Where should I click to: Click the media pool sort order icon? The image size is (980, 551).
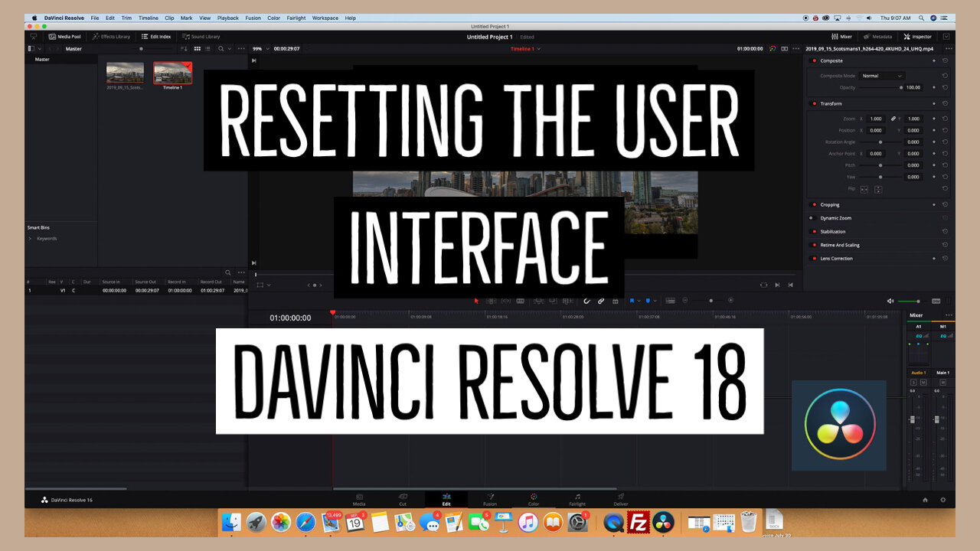185,49
